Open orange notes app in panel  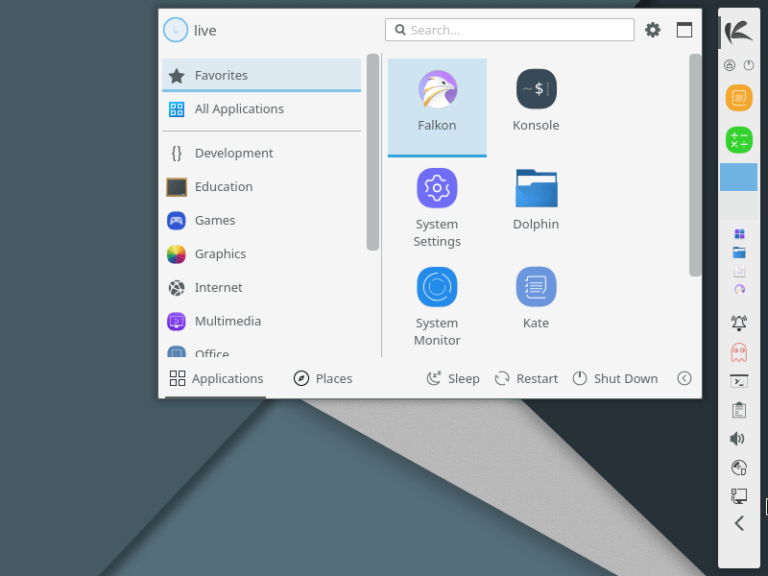coord(739,98)
